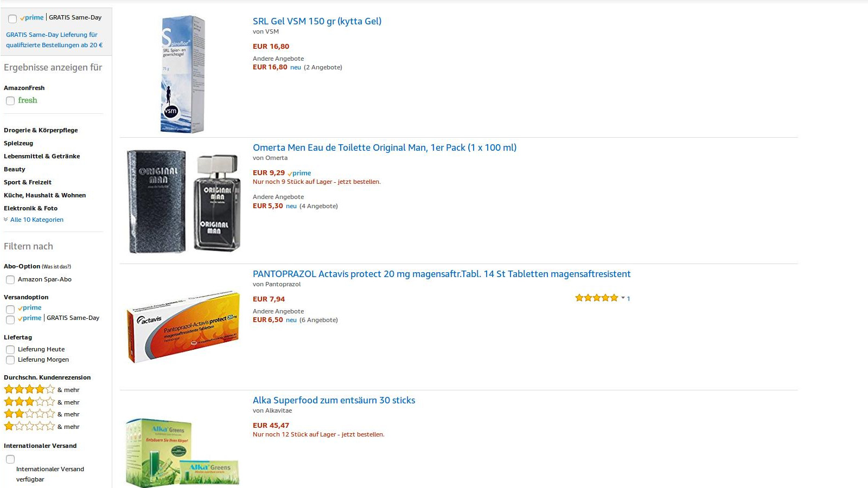Click the prime logo next to EUR 9,29

pos(299,173)
